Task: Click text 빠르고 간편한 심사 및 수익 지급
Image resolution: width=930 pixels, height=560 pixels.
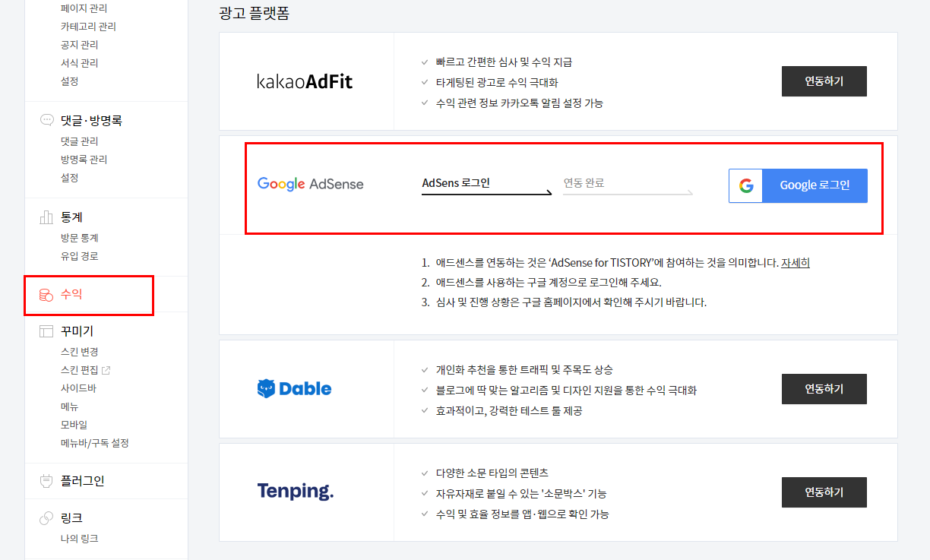Action: pyautogui.click(x=504, y=62)
